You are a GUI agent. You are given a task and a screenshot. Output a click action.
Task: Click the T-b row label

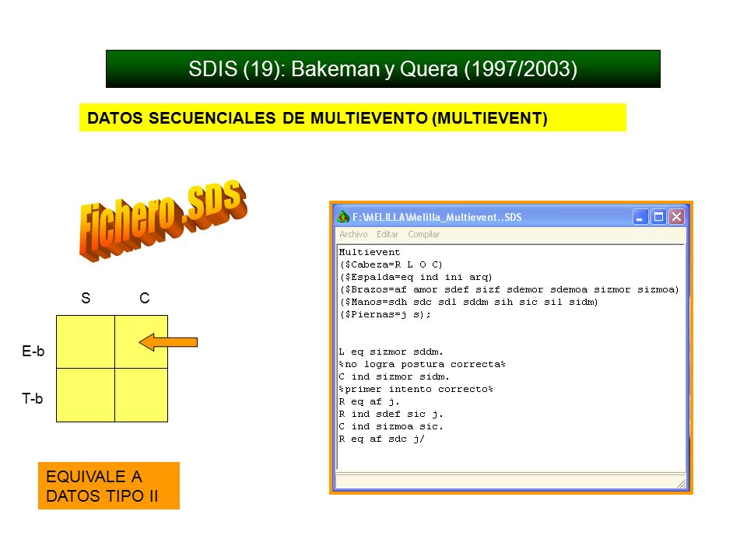click(x=33, y=398)
